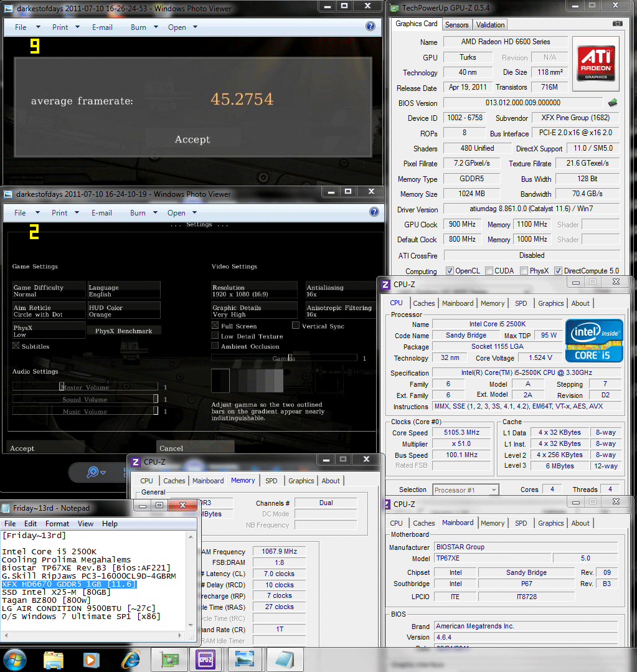Screen dimensions: 637x672
Task: Click Accept in game settings screen
Action: [45, 448]
